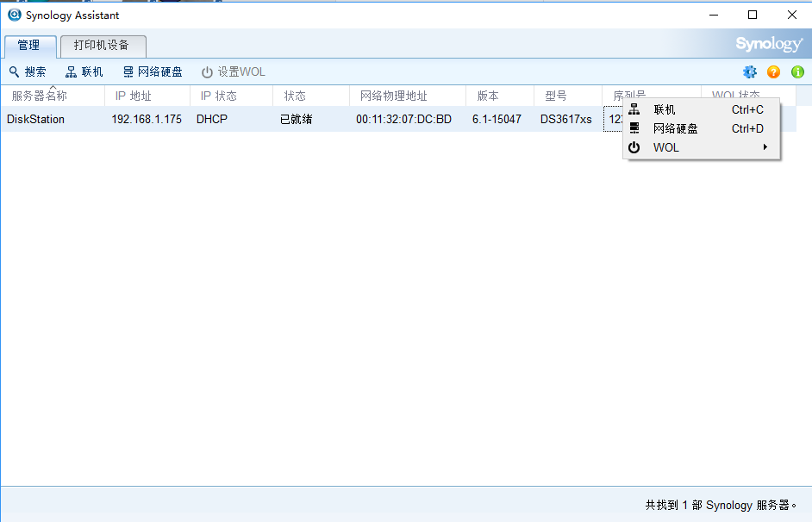Click the Synology Assistant title bar icon
This screenshot has width=812, height=522.
click(14, 15)
